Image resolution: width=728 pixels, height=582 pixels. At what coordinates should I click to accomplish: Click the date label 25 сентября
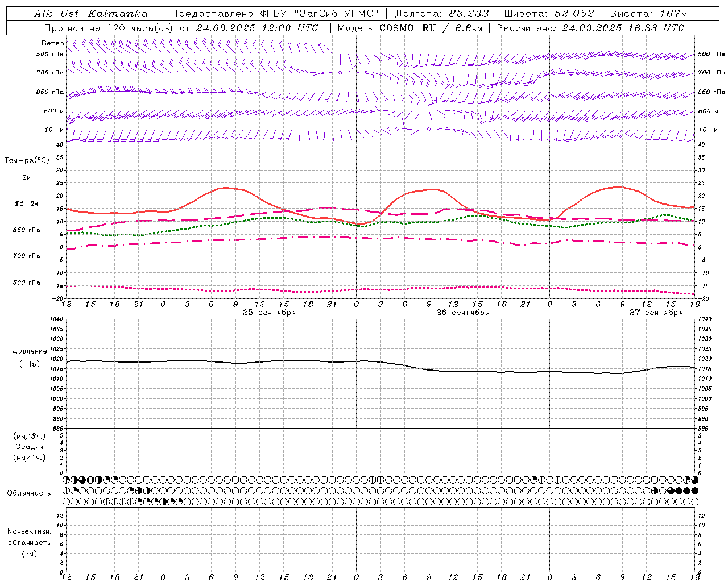(x=270, y=313)
